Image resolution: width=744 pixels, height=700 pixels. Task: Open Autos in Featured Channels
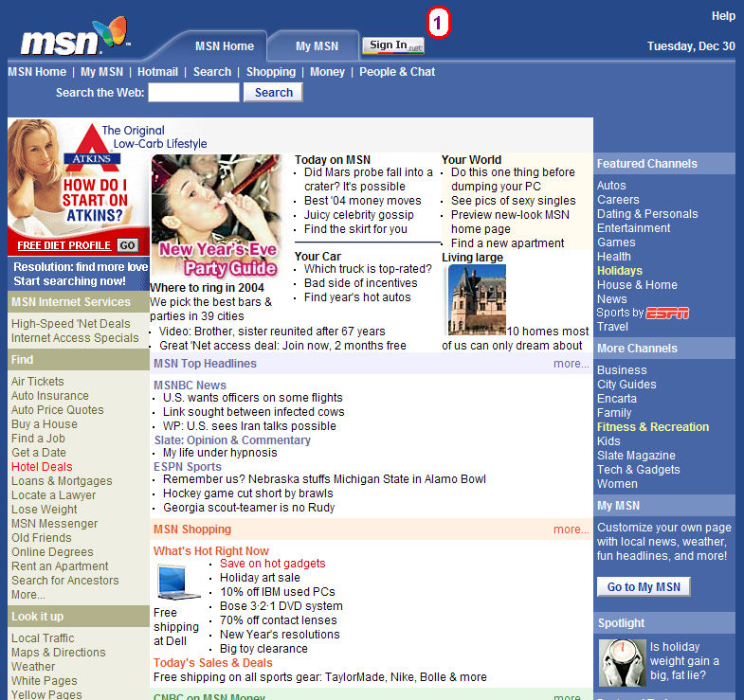pyautogui.click(x=611, y=186)
